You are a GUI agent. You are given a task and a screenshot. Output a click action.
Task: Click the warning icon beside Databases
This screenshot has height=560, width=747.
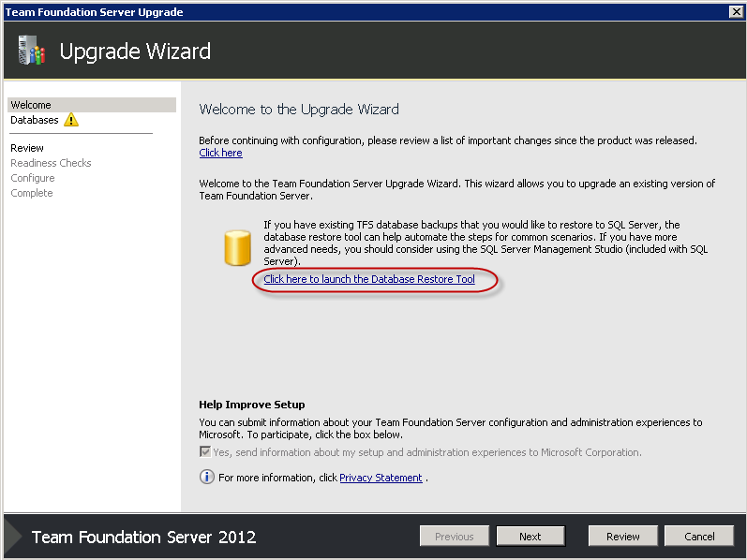[x=71, y=120]
